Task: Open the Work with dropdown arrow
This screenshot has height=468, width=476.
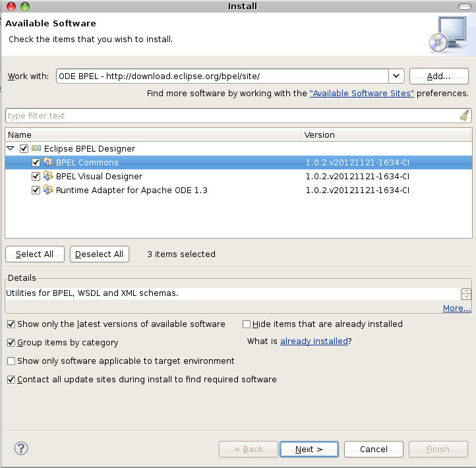Action: click(396, 76)
